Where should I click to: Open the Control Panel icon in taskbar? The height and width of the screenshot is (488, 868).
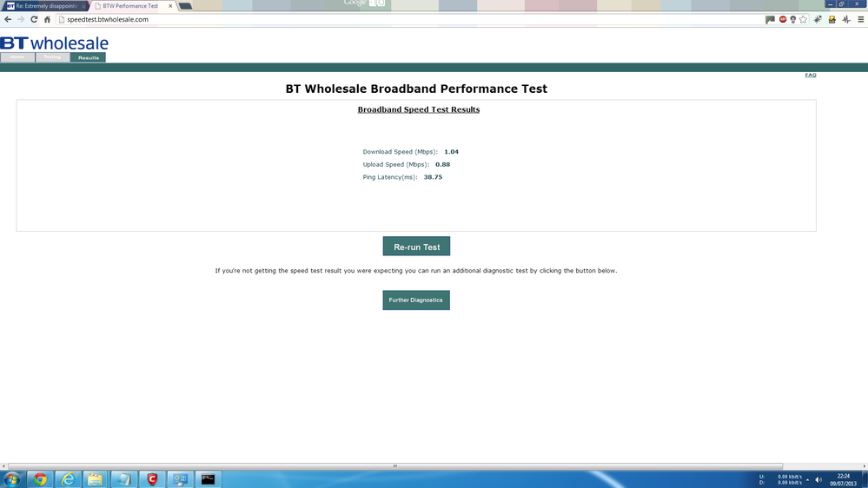[x=181, y=479]
